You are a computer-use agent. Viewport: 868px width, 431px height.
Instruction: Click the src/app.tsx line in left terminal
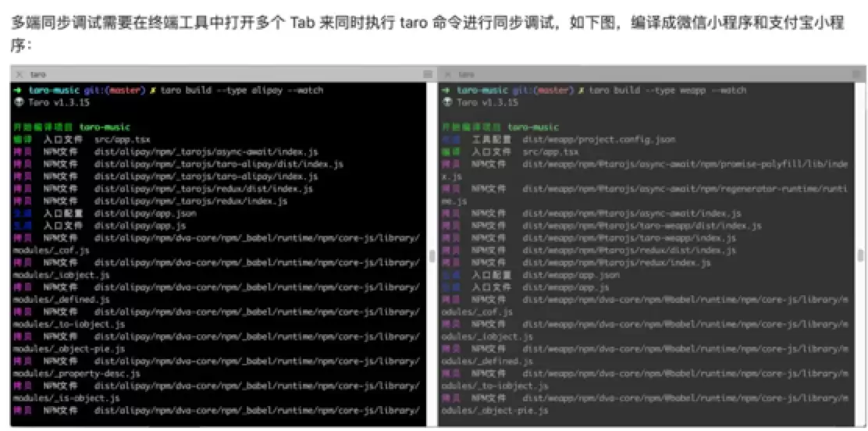(82, 140)
